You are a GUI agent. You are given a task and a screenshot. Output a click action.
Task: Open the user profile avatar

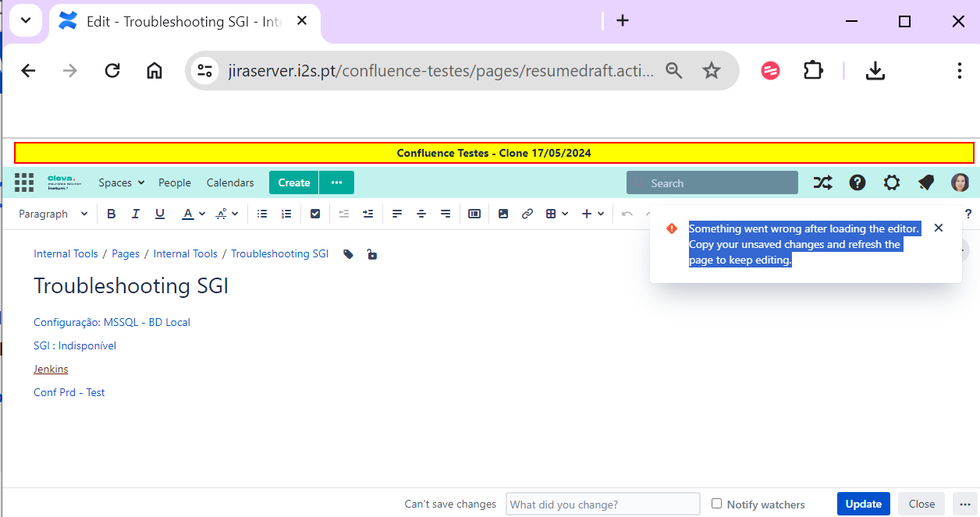(960, 182)
